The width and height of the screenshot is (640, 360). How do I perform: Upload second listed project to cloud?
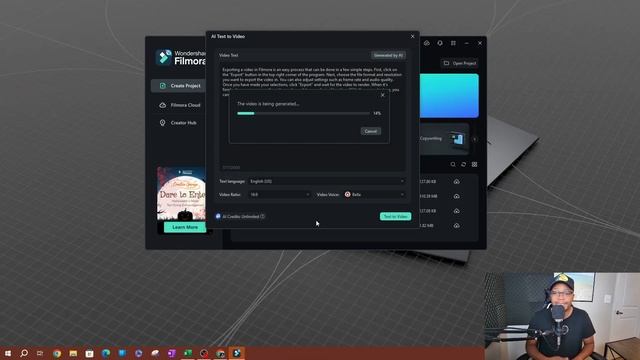[x=456, y=196]
